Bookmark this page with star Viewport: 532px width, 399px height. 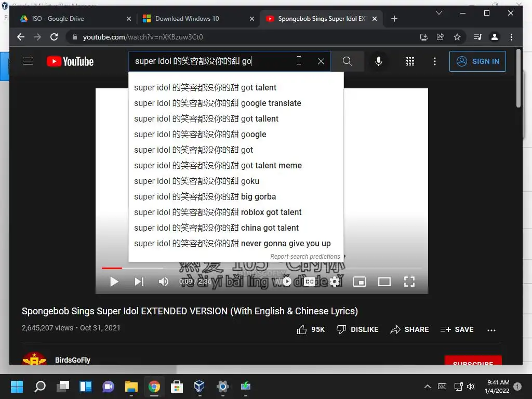point(457,37)
